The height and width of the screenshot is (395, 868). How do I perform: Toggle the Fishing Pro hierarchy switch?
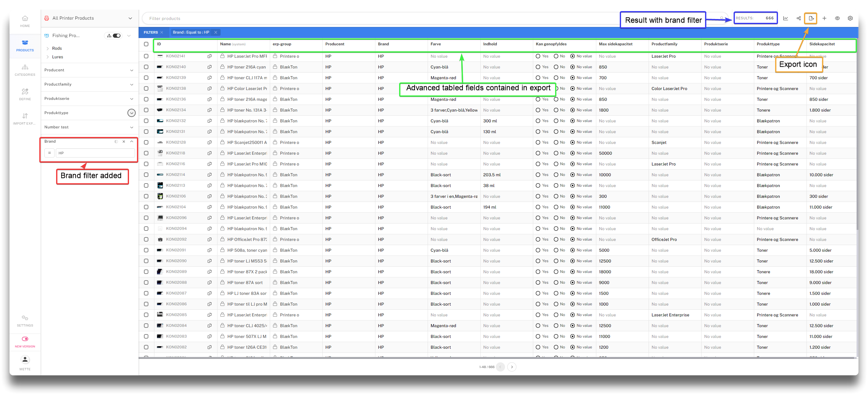[117, 36]
